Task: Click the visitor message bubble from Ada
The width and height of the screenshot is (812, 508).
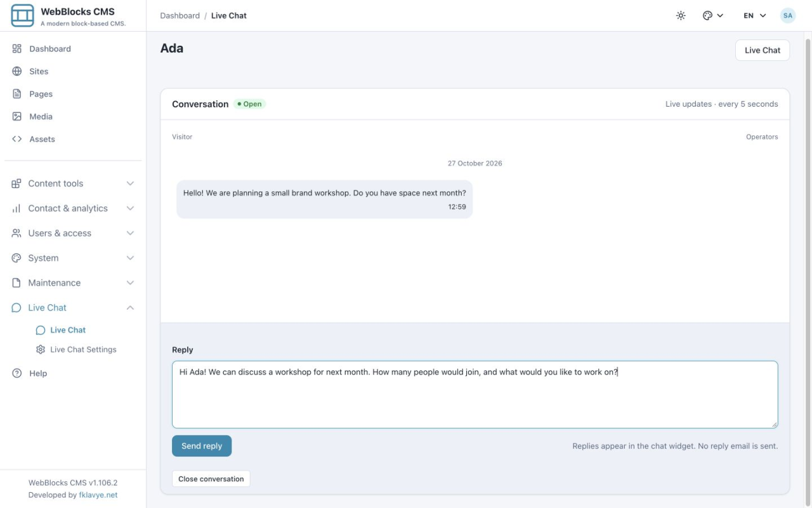Action: 325,199
